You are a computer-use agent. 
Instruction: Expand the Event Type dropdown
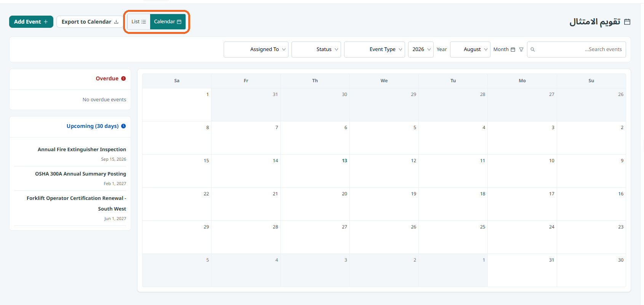coord(375,50)
